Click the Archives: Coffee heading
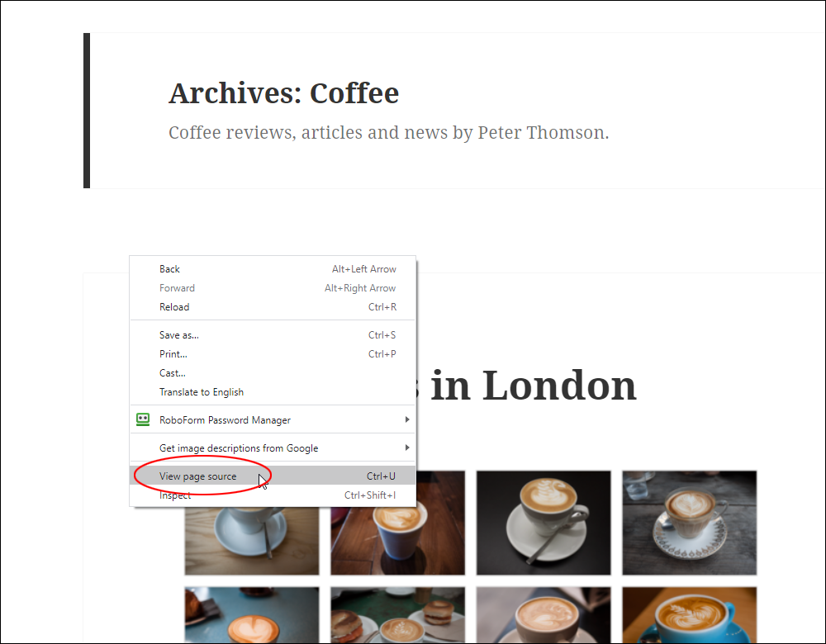The height and width of the screenshot is (644, 826). click(283, 94)
